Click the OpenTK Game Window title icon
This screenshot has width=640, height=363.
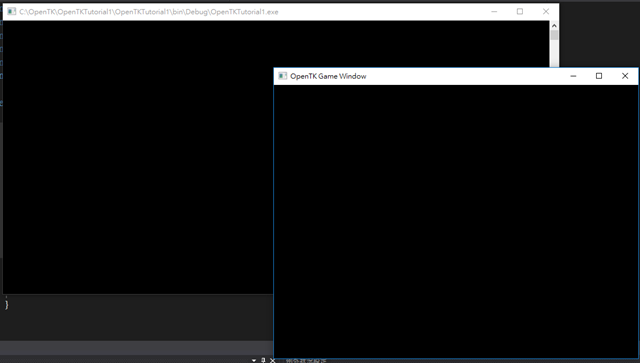click(282, 76)
